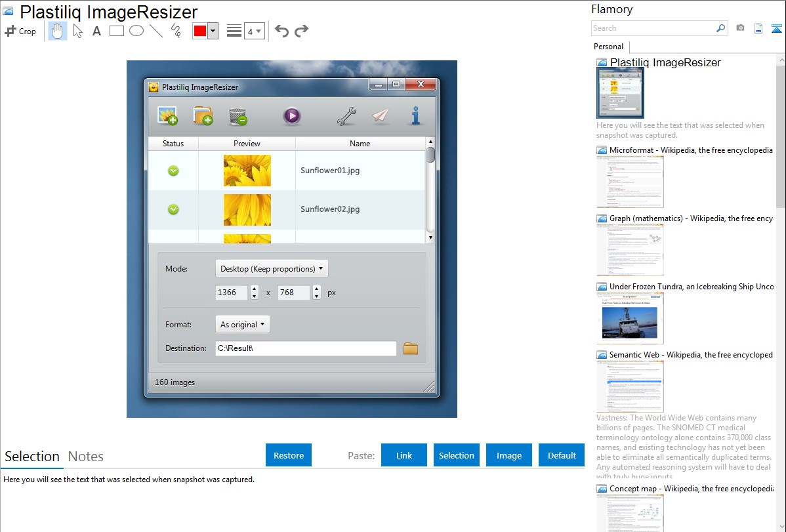Undo the last annotation
Image resolution: width=786 pixels, height=532 pixels.
click(x=281, y=31)
